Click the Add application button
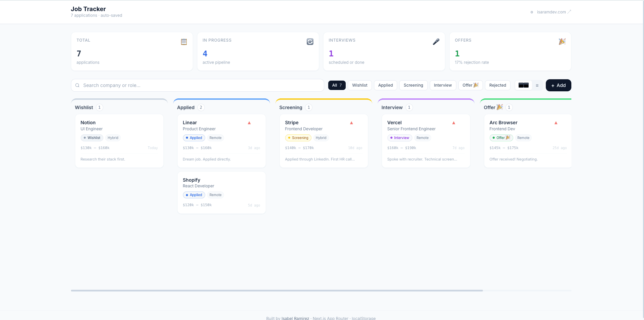 (558, 85)
